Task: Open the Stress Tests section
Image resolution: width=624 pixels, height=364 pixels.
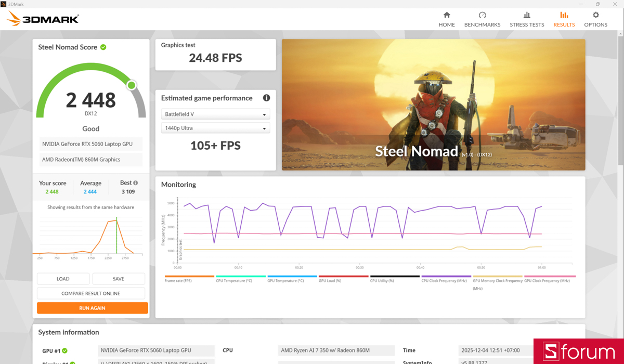Action: [527, 19]
